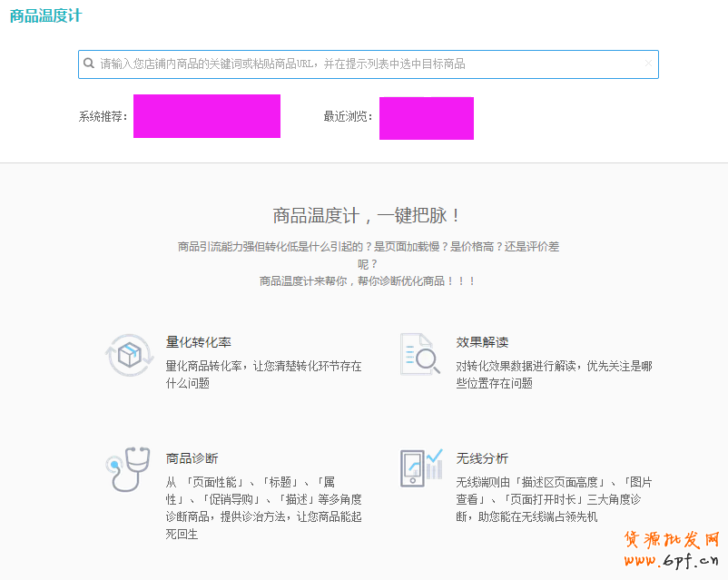Click the description text under 商品诊断
Image resolution: width=728 pixels, height=580 pixels.
(263, 507)
